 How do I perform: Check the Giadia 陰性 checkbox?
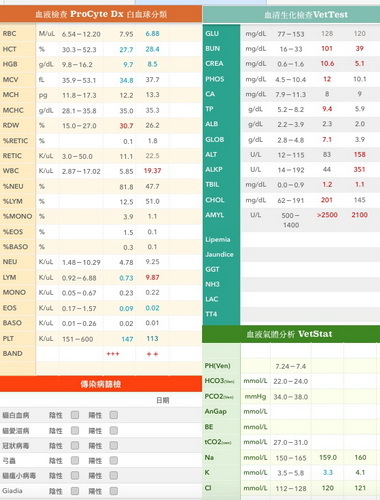[x=75, y=491]
